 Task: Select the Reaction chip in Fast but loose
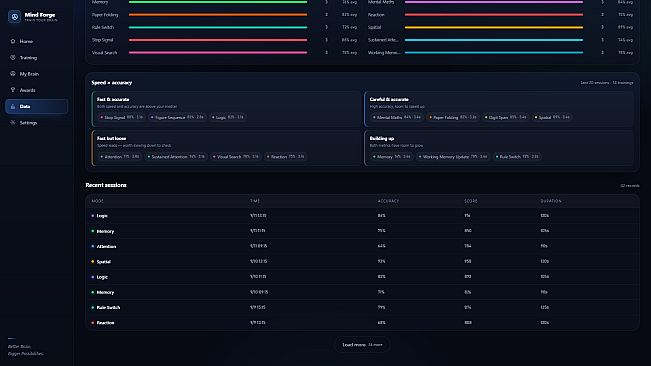[285, 157]
